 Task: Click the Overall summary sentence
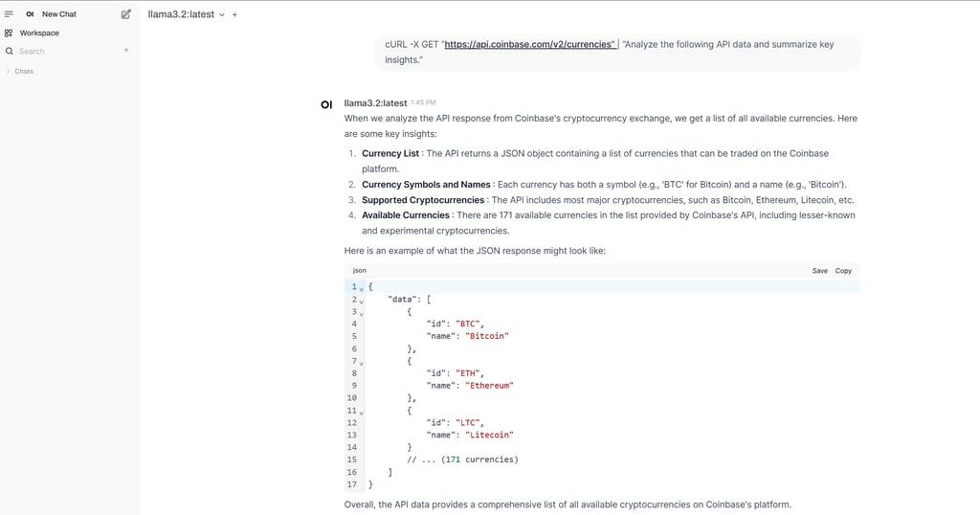(568, 504)
